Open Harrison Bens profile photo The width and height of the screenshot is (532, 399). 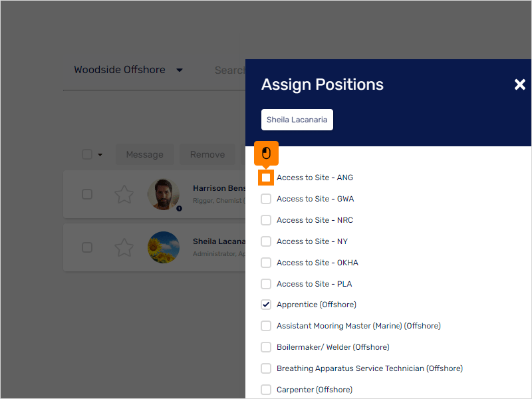pyautogui.click(x=164, y=194)
